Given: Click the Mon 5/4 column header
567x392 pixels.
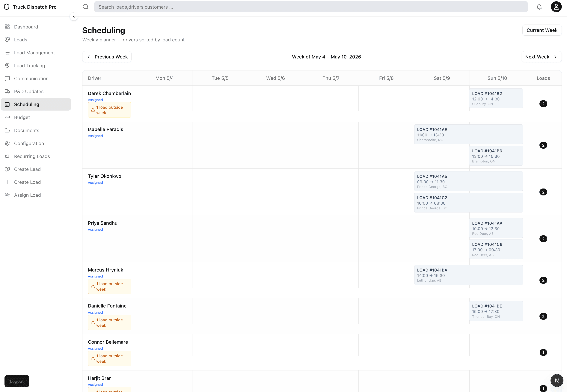Looking at the screenshot, I should [165, 78].
